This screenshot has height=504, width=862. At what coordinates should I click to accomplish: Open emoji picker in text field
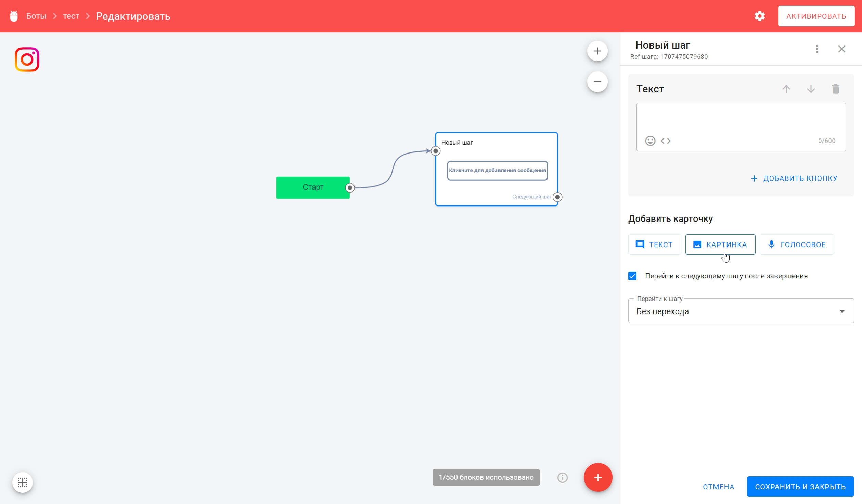650,141
